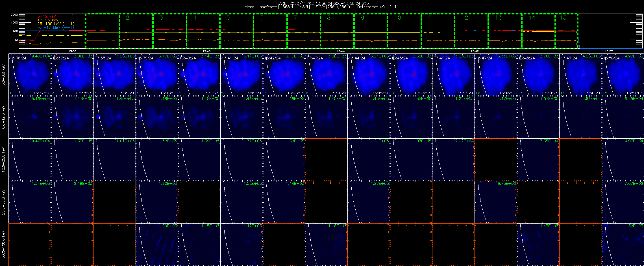Open the 3.0-6.0 keV image at 13:39:24
This screenshot has width=644, height=266.
point(157,75)
